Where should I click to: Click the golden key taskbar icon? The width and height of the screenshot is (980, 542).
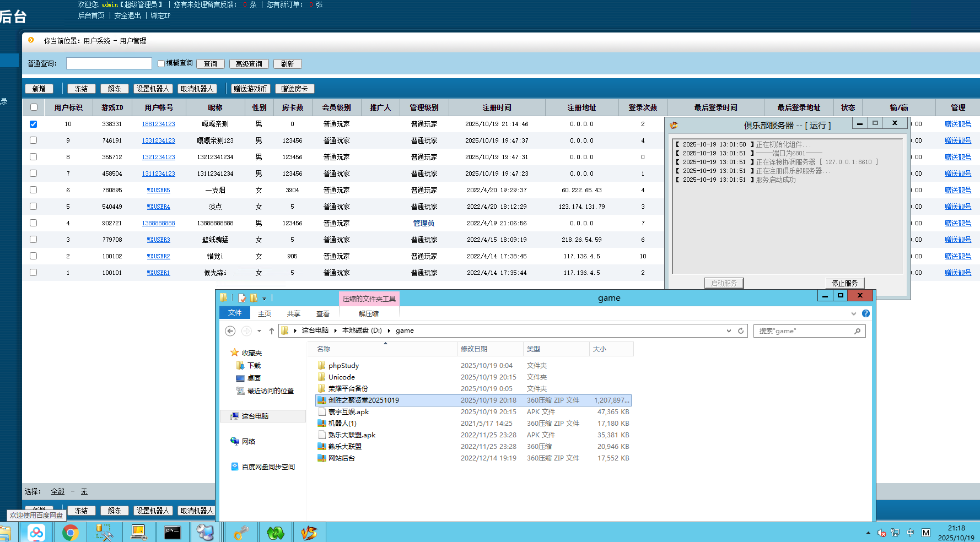pyautogui.click(x=241, y=533)
